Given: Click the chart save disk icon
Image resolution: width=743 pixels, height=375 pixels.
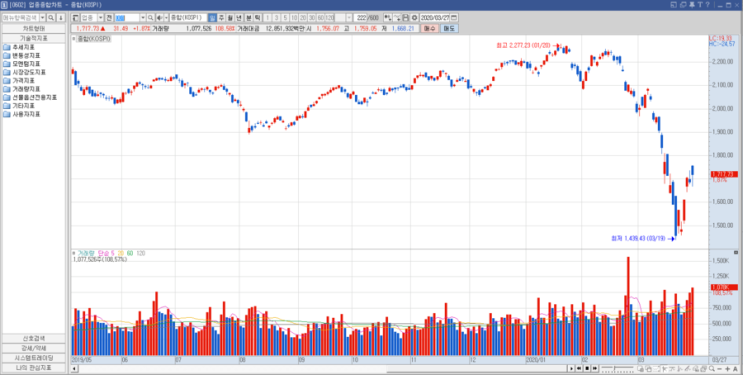Looking at the screenshot, I should pos(406,18).
